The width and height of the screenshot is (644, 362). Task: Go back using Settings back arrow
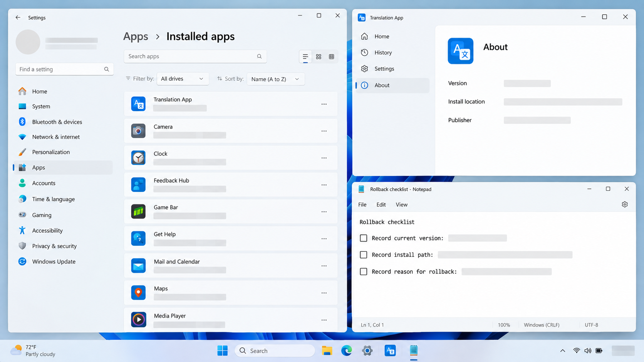click(x=18, y=17)
